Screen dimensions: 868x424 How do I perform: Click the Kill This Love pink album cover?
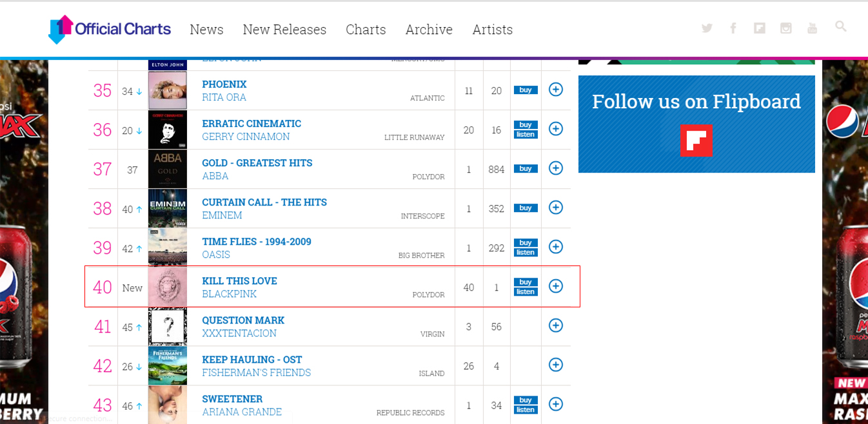(x=168, y=287)
